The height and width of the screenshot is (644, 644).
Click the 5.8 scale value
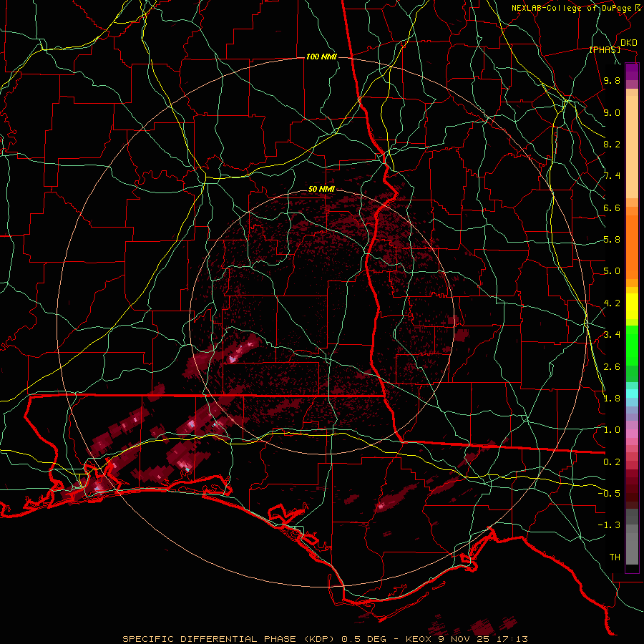pyautogui.click(x=612, y=240)
